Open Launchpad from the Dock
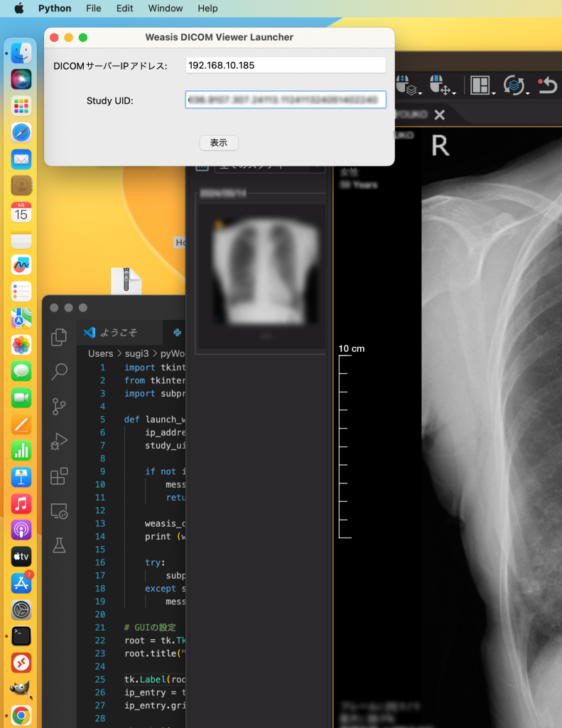 pos(21,106)
